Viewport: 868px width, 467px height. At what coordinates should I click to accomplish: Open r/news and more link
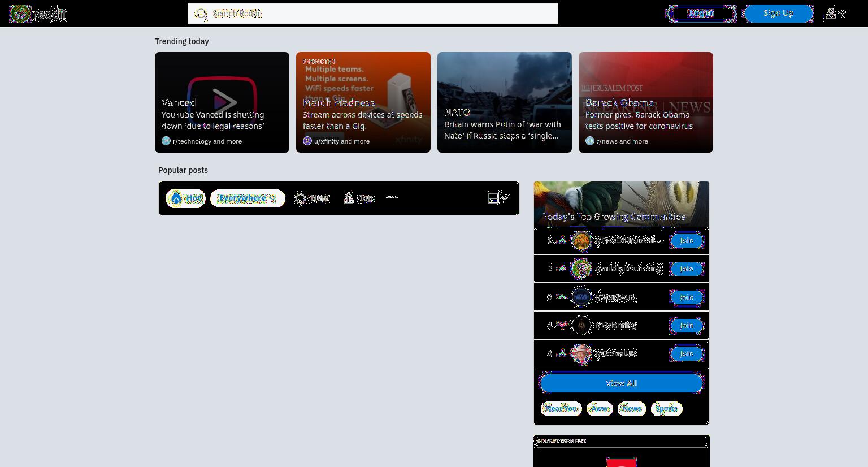click(622, 141)
